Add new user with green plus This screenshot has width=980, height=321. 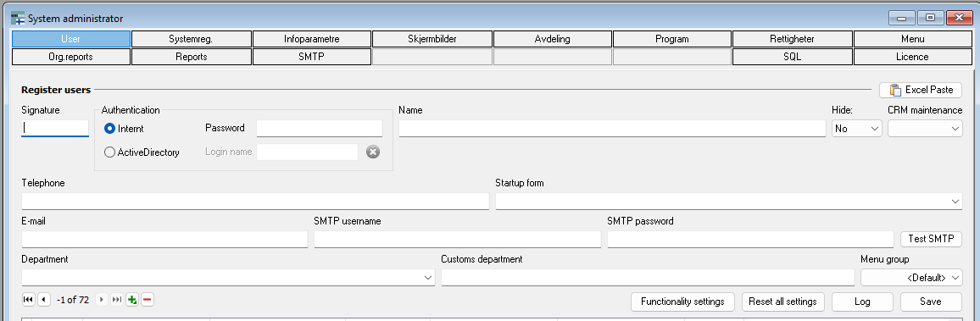[x=132, y=300]
